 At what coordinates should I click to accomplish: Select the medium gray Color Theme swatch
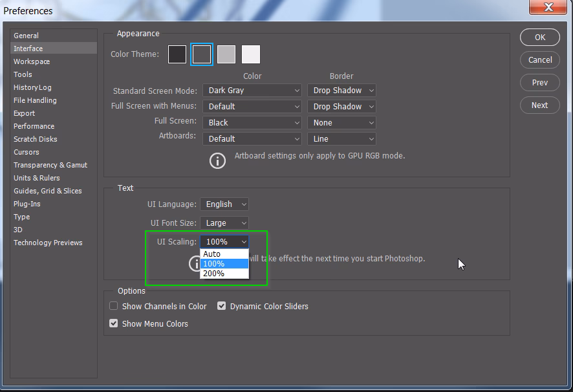coord(226,54)
